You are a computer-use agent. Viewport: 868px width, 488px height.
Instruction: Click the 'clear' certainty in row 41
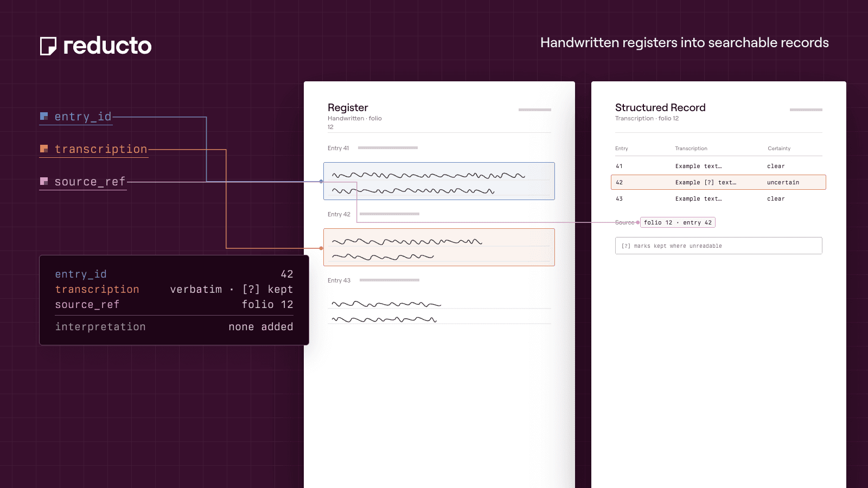tap(776, 166)
